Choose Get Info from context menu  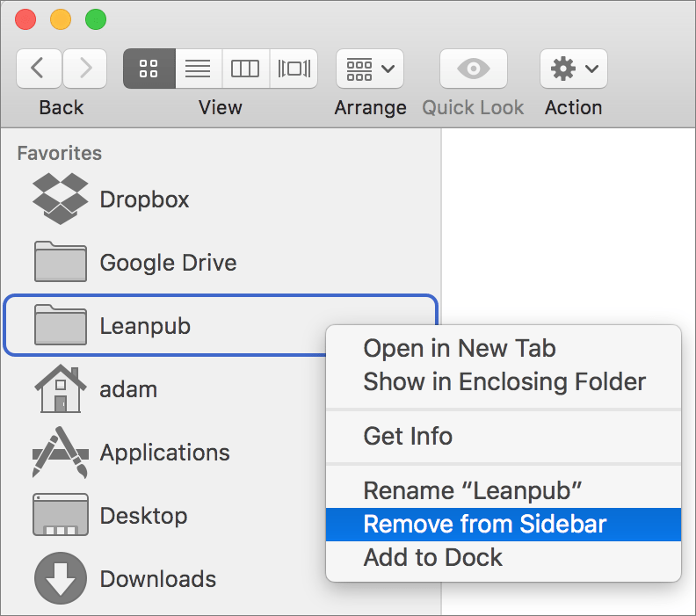click(408, 436)
